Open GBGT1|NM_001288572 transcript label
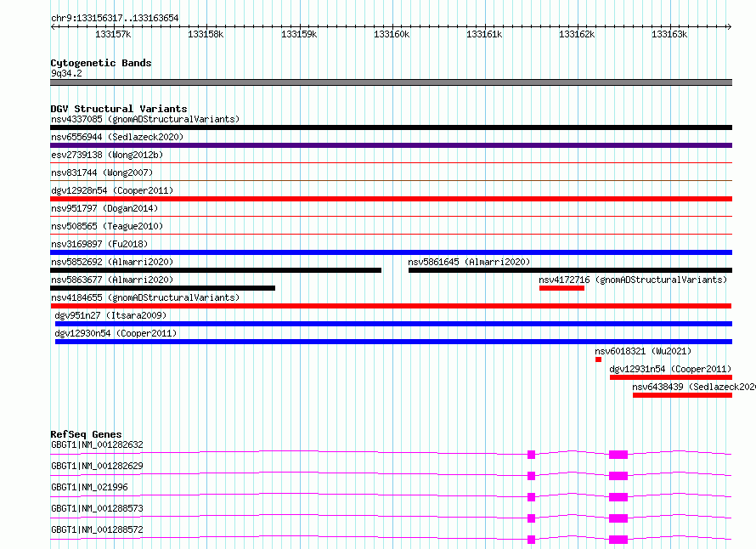Screen dimensions: 756x549 coord(97,529)
